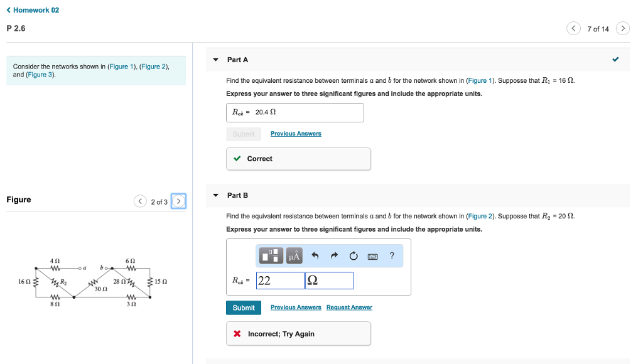Open the answer box help question mark

coord(392,255)
